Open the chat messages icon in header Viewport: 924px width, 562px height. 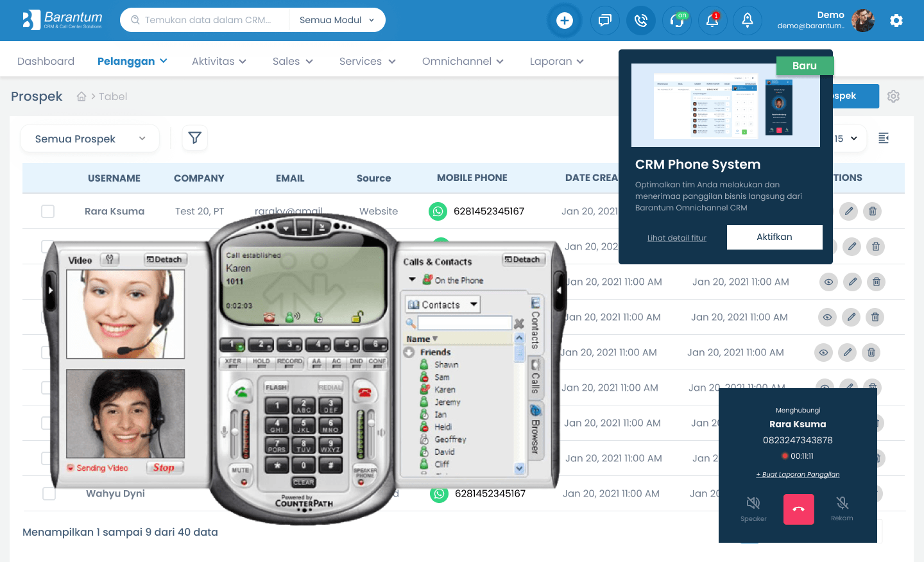coord(604,21)
